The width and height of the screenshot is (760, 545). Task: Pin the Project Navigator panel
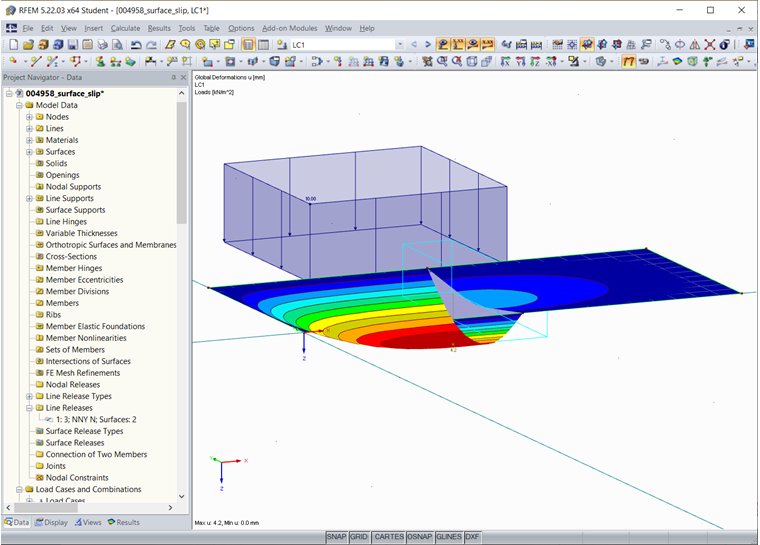pyautogui.click(x=174, y=78)
